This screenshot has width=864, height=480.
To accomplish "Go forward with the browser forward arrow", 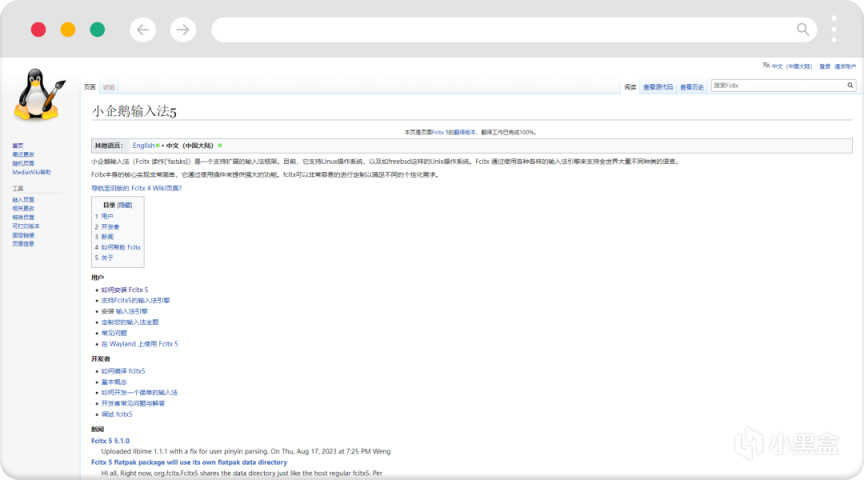I will (x=183, y=30).
